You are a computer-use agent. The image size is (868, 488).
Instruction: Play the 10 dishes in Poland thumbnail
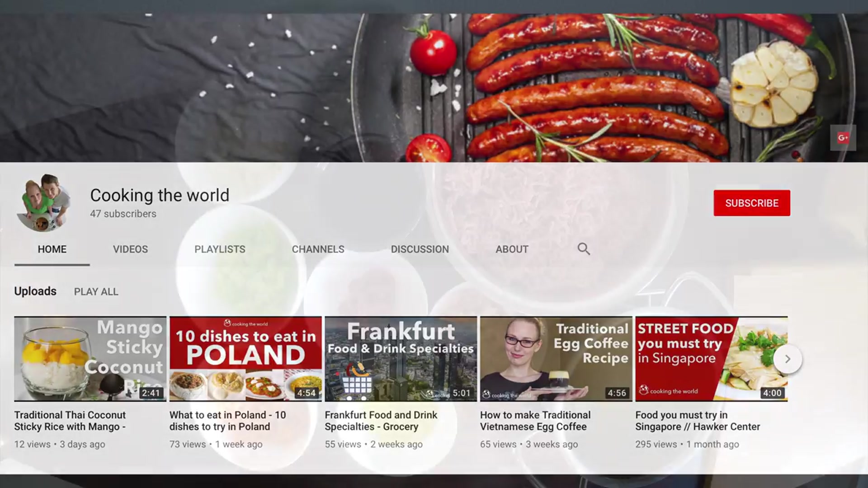(x=245, y=359)
